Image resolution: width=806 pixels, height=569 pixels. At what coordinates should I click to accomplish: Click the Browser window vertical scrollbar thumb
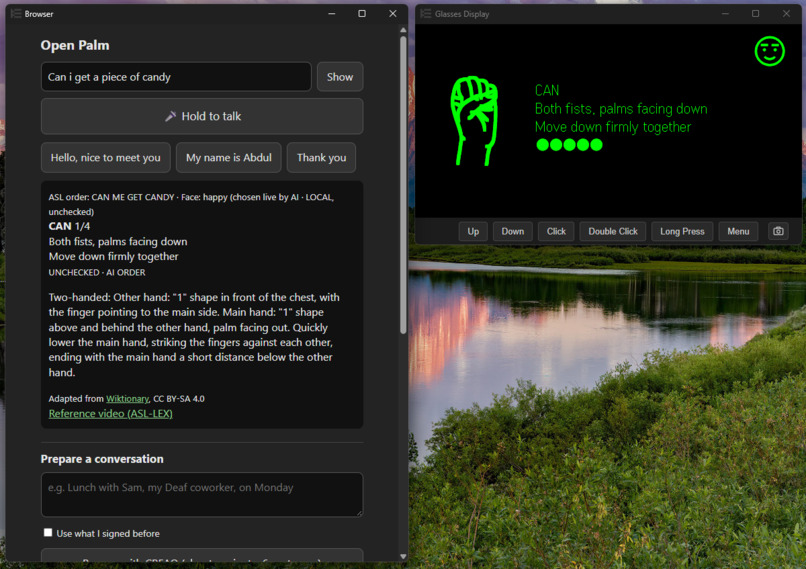pos(403,185)
